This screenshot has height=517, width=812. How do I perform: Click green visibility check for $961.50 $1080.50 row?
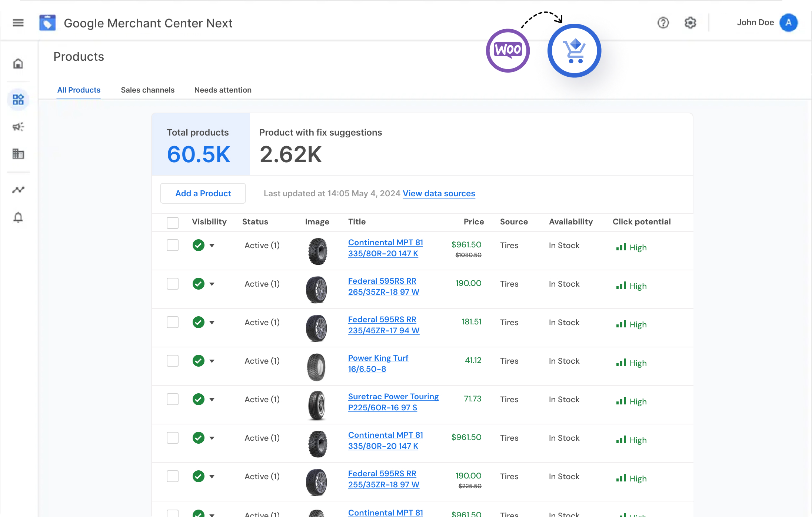pyautogui.click(x=199, y=245)
